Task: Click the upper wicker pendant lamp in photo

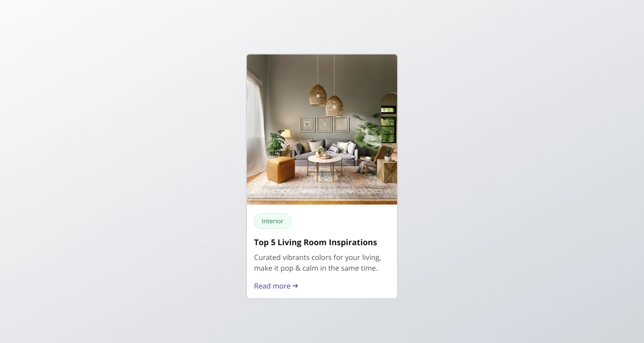Action: coord(318,95)
